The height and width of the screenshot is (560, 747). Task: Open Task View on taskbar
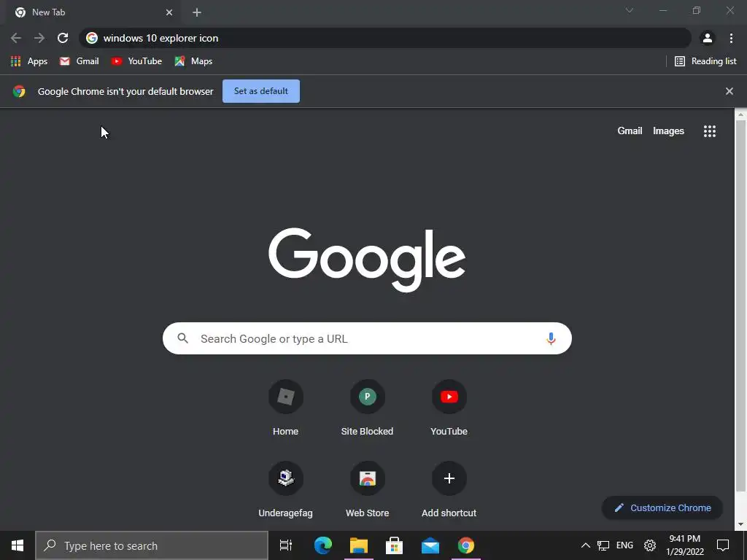(286, 545)
